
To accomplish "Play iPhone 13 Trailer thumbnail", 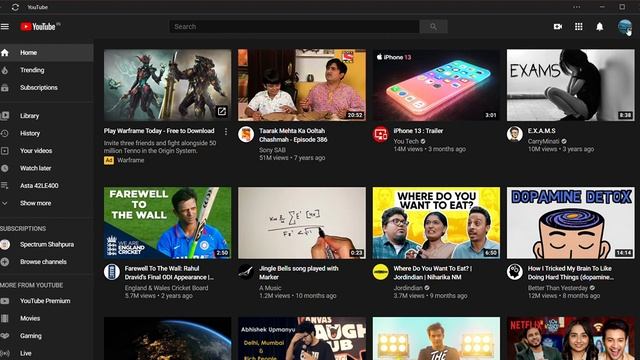I will [436, 85].
